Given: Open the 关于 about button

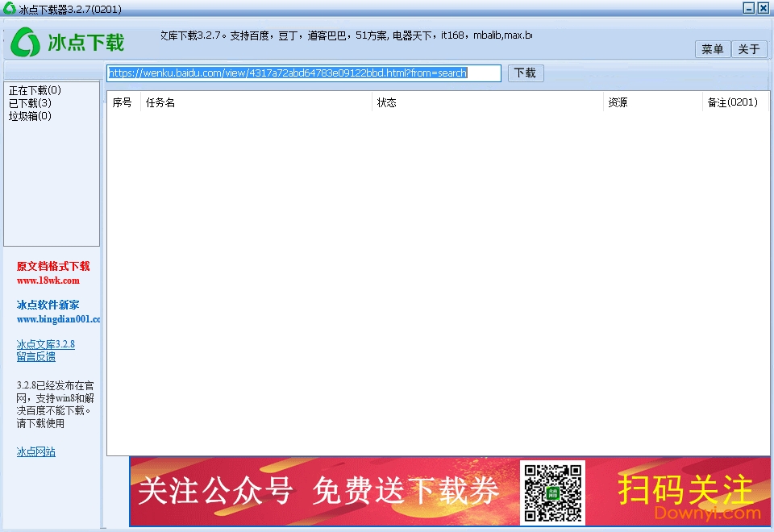Looking at the screenshot, I should [749, 49].
